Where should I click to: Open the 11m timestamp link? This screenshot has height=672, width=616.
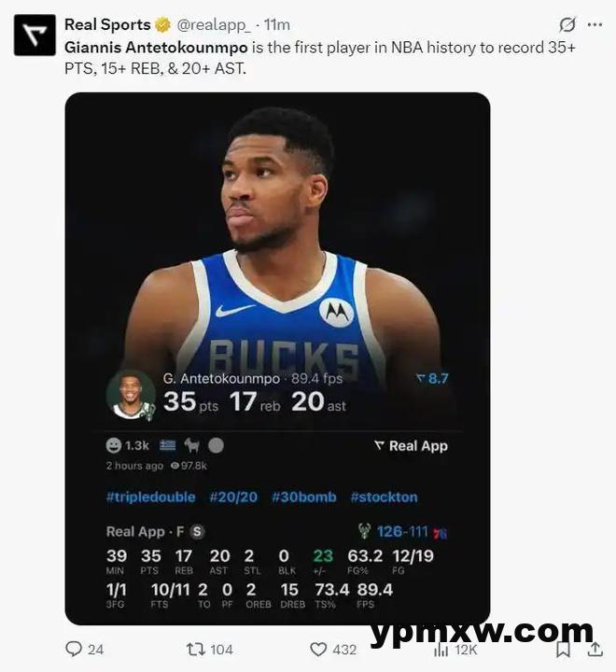277,25
